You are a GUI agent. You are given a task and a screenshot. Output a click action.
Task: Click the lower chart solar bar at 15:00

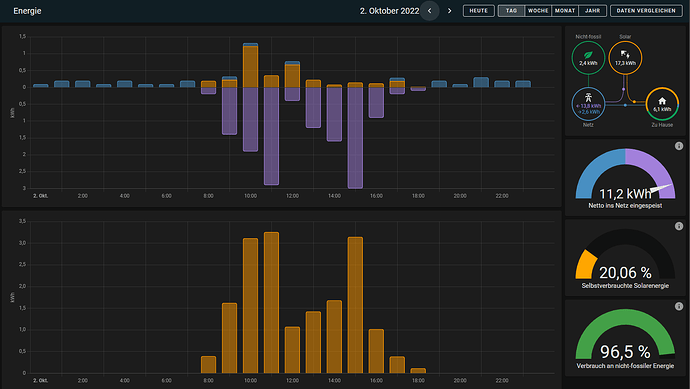coord(355,305)
